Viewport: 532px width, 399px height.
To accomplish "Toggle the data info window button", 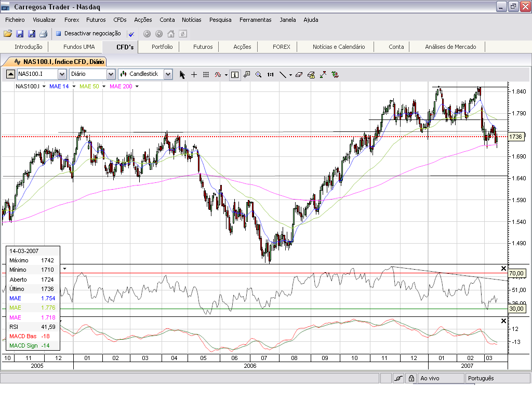I will coord(235,74).
